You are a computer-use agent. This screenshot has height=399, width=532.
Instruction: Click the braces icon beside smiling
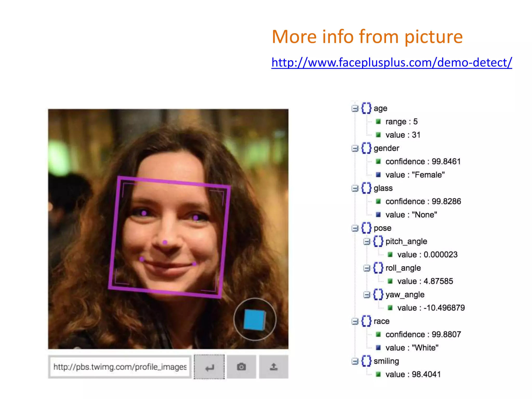coord(366,361)
